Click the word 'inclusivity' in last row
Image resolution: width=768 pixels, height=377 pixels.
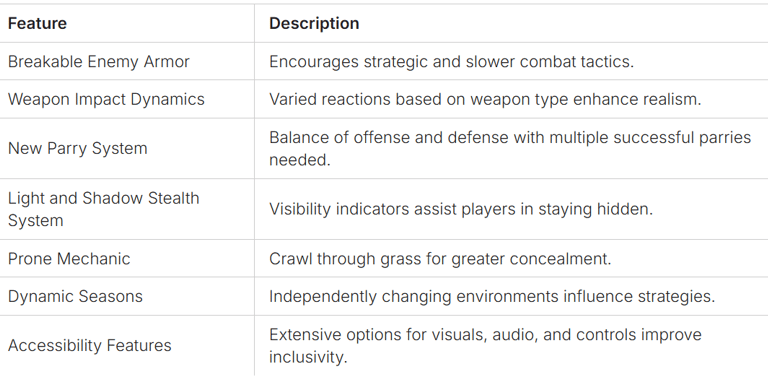click(x=308, y=357)
